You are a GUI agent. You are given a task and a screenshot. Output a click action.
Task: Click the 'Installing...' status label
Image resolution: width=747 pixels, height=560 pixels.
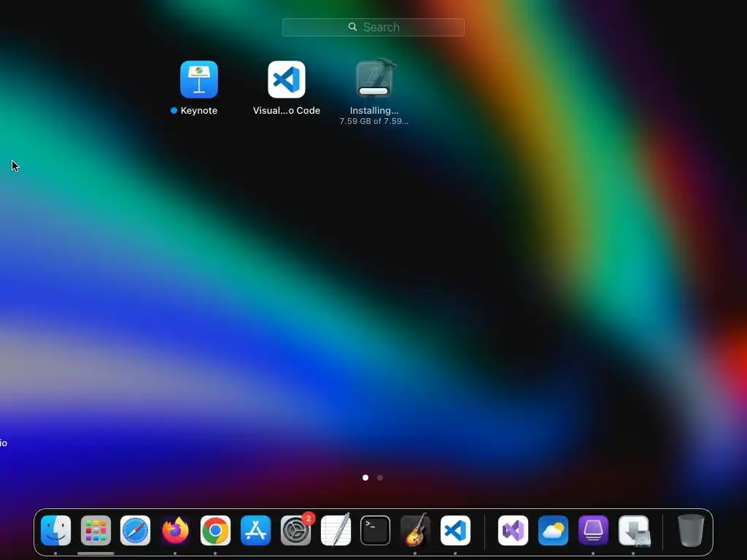click(x=374, y=111)
